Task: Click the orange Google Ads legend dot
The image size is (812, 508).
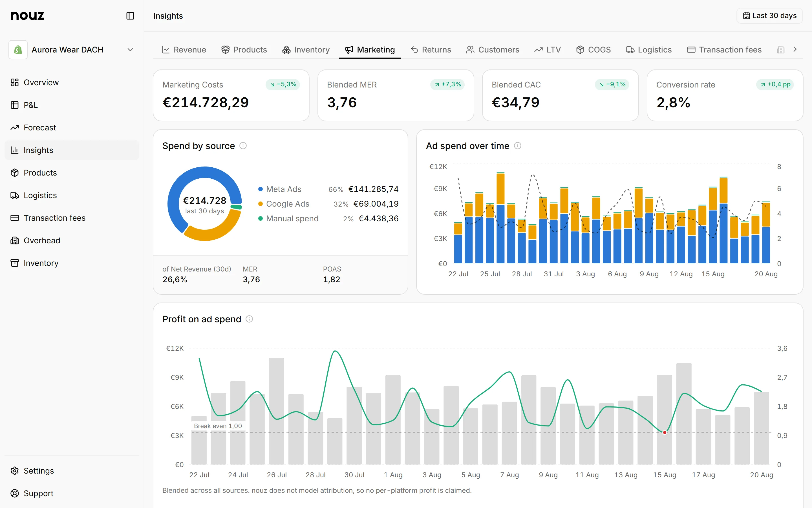Action: (261, 204)
